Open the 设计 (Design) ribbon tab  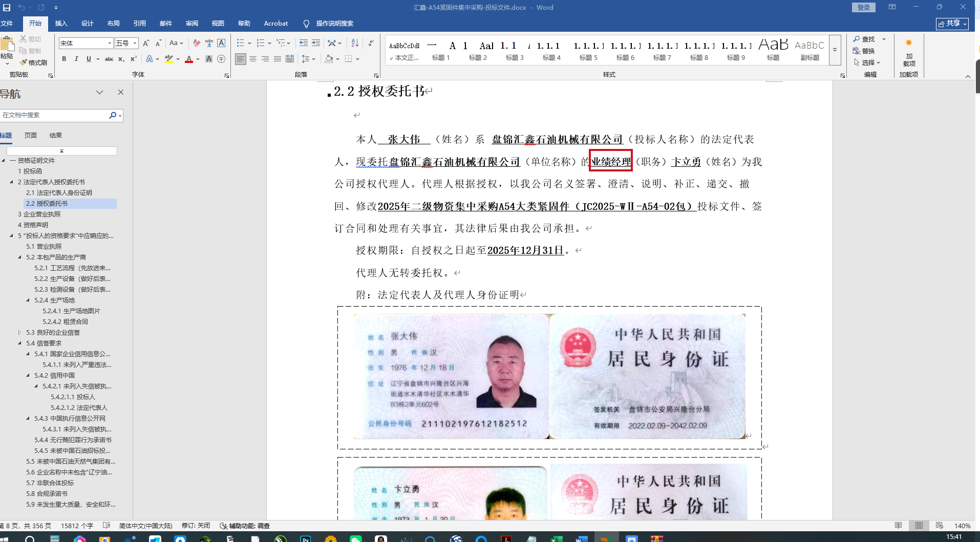(88, 24)
